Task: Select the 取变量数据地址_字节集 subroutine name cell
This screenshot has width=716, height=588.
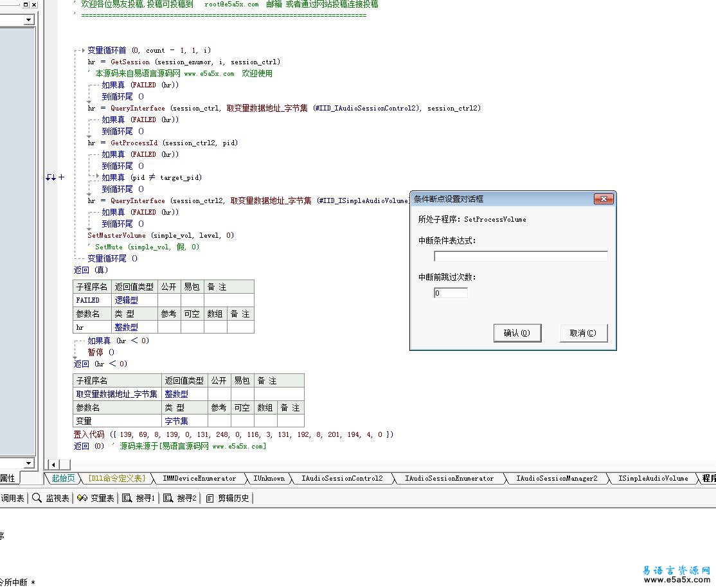Action: pos(118,393)
